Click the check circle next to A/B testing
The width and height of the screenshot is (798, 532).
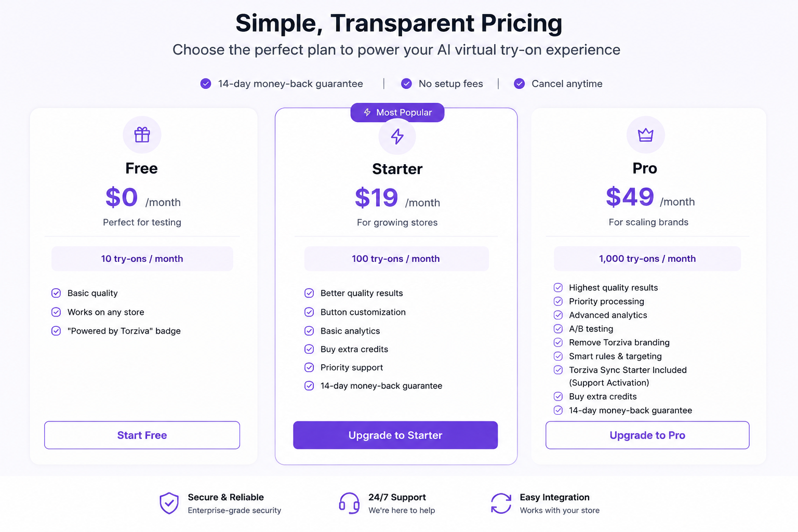[558, 329]
